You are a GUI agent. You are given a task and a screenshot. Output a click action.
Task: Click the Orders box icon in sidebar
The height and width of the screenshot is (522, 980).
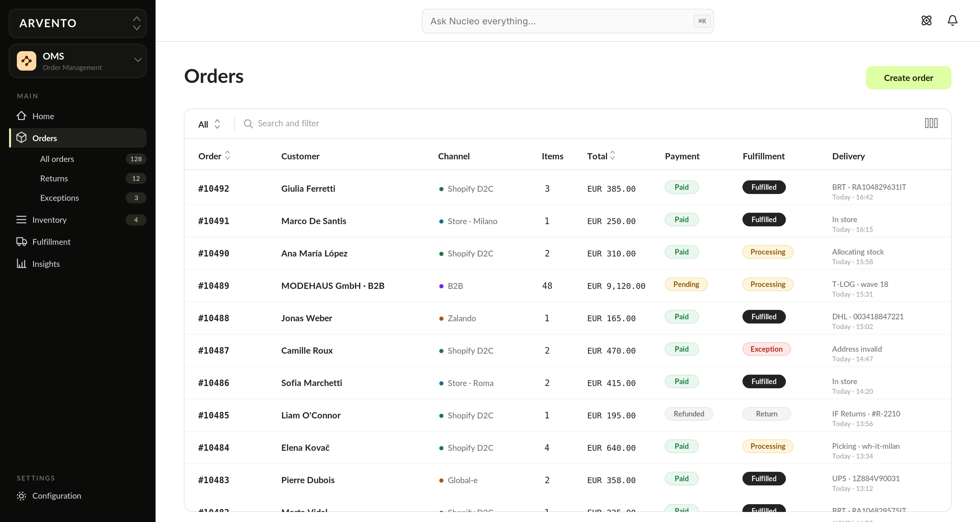21,138
